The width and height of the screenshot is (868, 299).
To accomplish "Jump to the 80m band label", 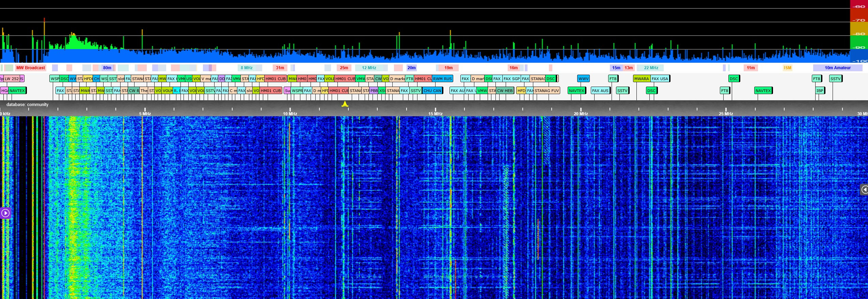I will click(x=107, y=68).
